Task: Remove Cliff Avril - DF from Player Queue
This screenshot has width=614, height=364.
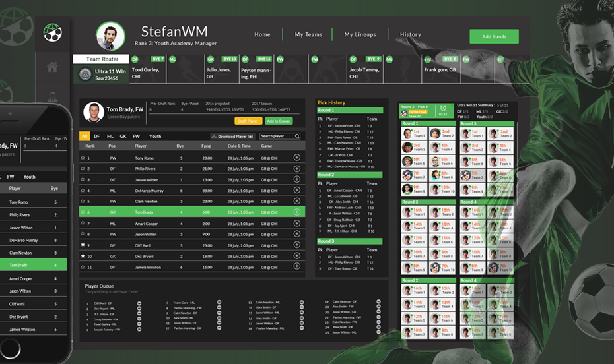Action: click(x=139, y=303)
